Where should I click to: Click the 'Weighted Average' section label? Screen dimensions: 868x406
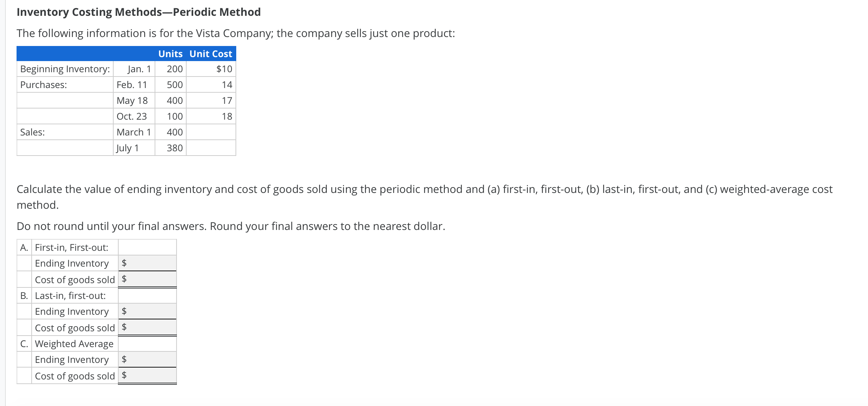pyautogui.click(x=74, y=343)
